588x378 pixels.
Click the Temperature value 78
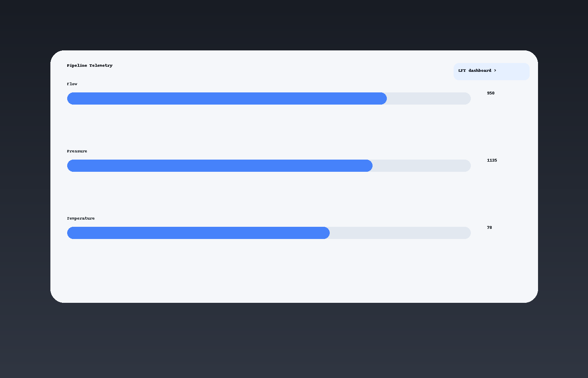click(x=489, y=228)
